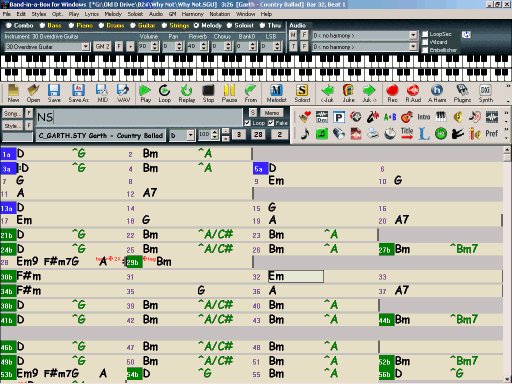Click the Title generator icon

pyautogui.click(x=407, y=134)
